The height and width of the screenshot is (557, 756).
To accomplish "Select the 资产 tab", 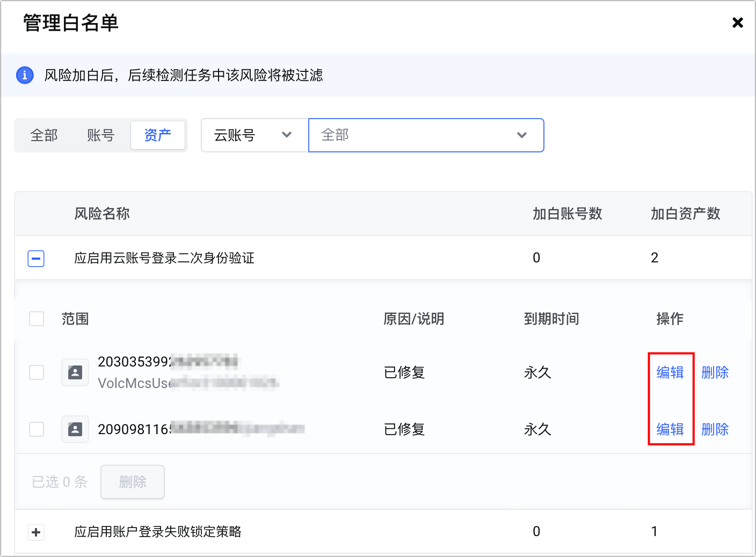I will coord(158,135).
